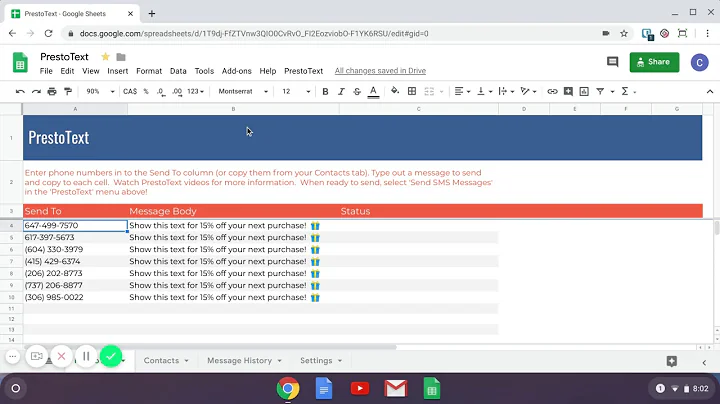Increase decimal places
The height and width of the screenshot is (404, 720).
click(177, 91)
